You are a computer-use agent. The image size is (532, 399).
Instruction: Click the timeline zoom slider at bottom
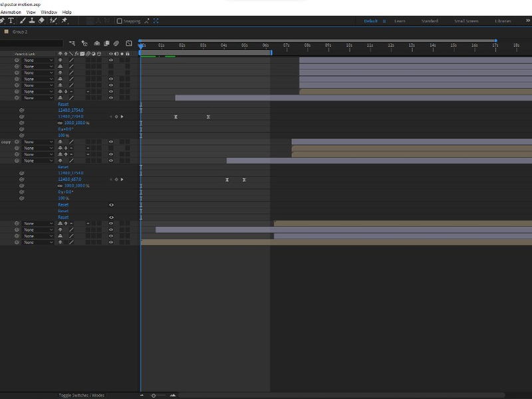[154, 395]
